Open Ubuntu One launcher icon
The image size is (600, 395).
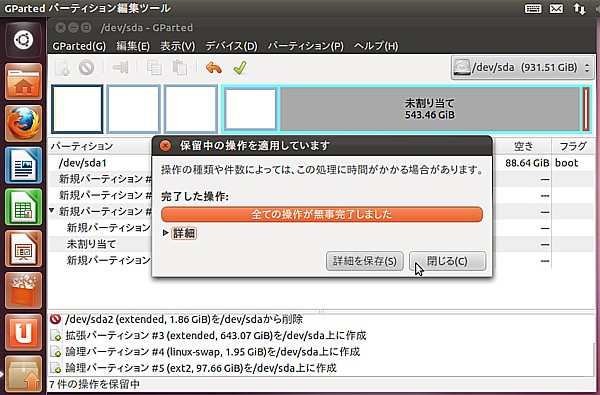[23, 332]
